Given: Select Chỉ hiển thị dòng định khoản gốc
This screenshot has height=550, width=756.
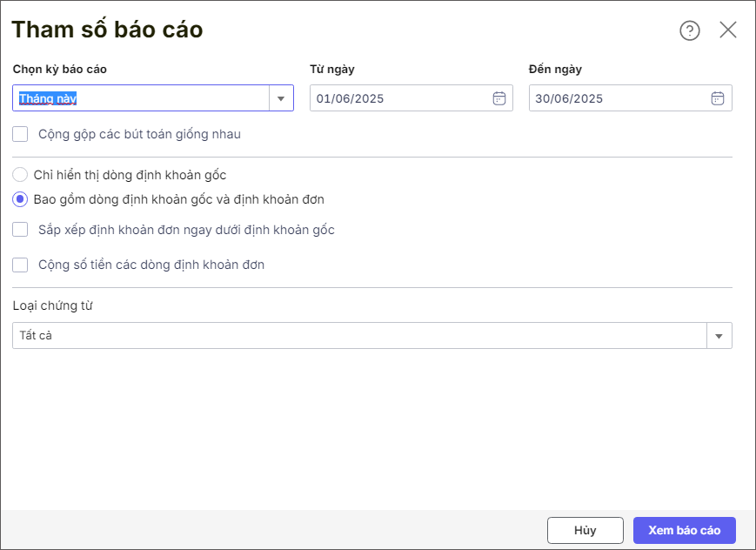Looking at the screenshot, I should (x=20, y=175).
